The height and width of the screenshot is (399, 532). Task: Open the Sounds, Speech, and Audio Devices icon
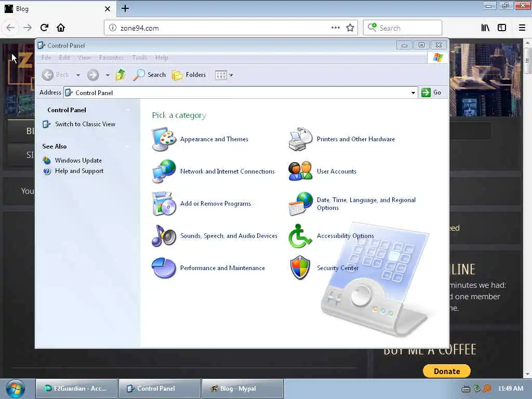point(164,236)
